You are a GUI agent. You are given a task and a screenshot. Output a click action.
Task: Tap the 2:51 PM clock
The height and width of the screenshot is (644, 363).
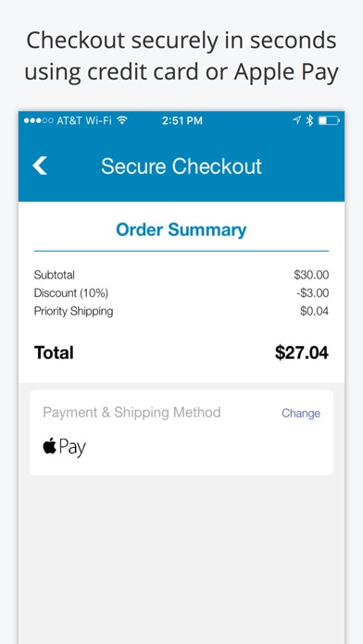(182, 120)
